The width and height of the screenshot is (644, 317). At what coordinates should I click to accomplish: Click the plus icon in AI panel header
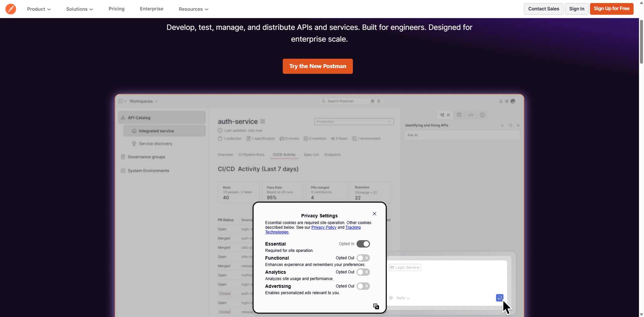click(502, 125)
